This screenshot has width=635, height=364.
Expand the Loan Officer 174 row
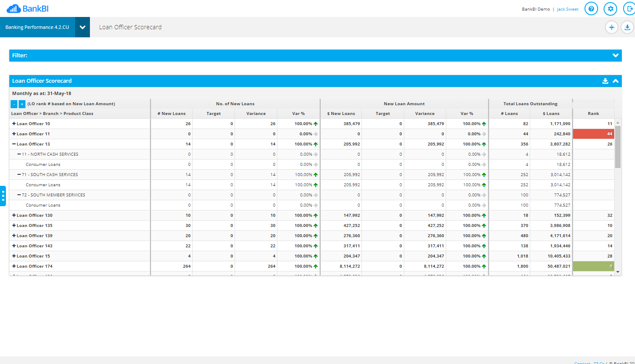pyautogui.click(x=14, y=266)
